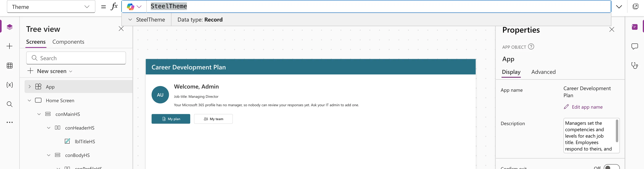The image size is (644, 169).
Task: Collapse the conMainHS container node
Action: coord(39,114)
